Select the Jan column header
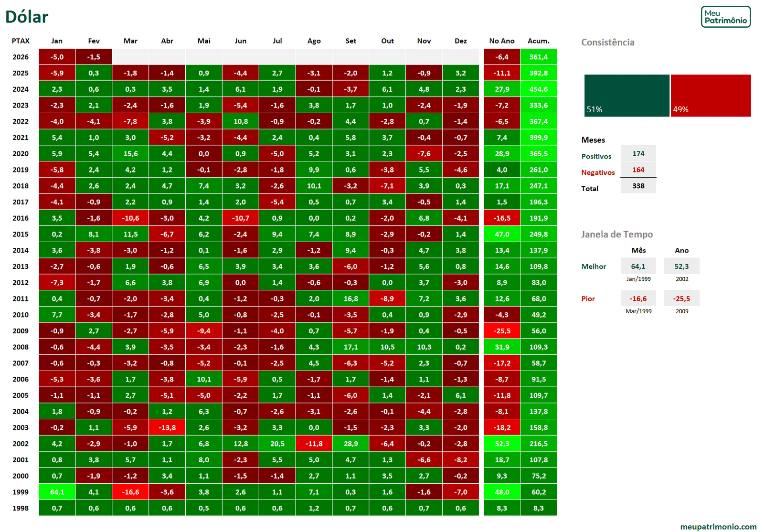764x532 pixels. point(57,41)
